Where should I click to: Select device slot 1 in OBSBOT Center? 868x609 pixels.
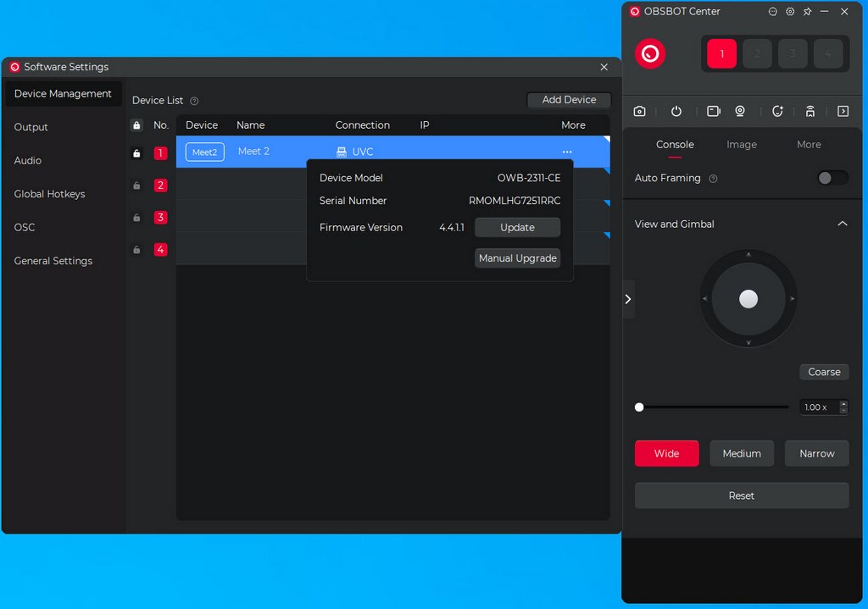(x=722, y=53)
